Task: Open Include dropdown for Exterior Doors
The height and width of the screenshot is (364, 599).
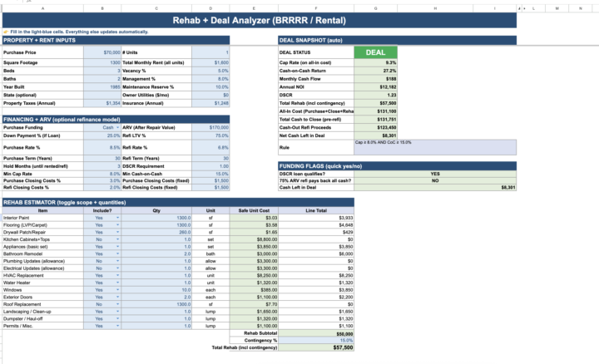Action: coord(117,298)
